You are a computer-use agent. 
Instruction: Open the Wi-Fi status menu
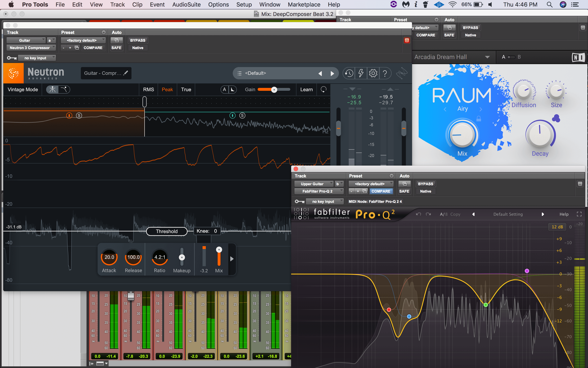pos(452,5)
